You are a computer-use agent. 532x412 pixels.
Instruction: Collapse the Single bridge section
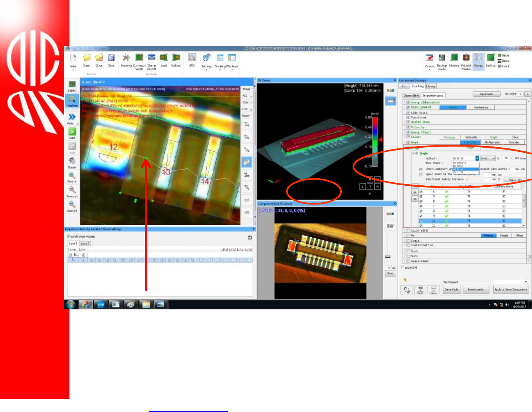(413, 153)
